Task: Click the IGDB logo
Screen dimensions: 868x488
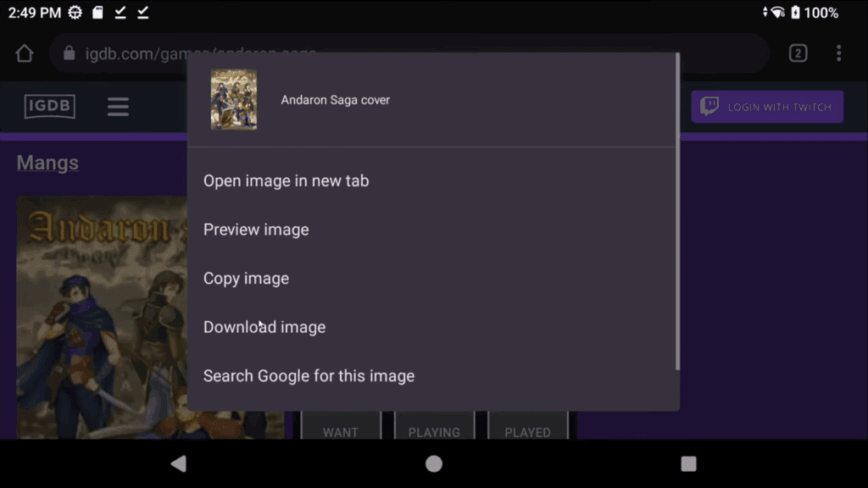Action: tap(50, 106)
